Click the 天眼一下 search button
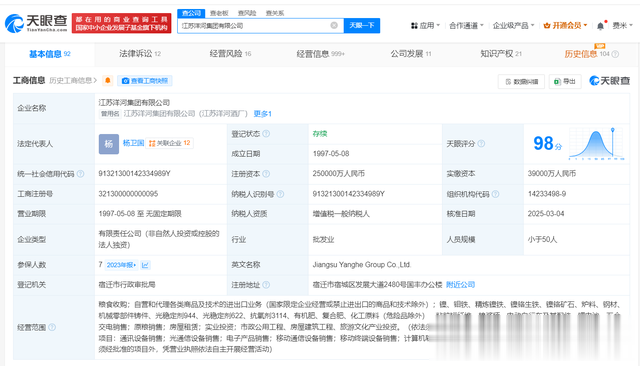This screenshot has width=640, height=366. pyautogui.click(x=362, y=25)
